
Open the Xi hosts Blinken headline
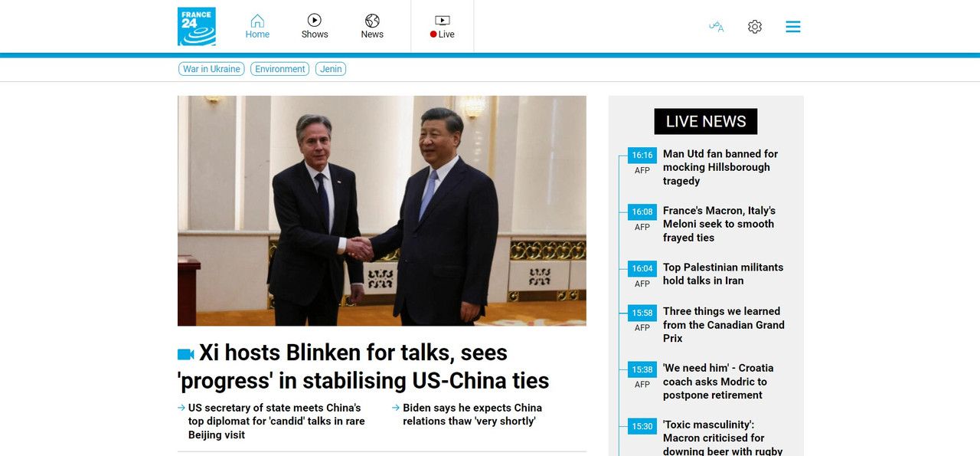(364, 366)
